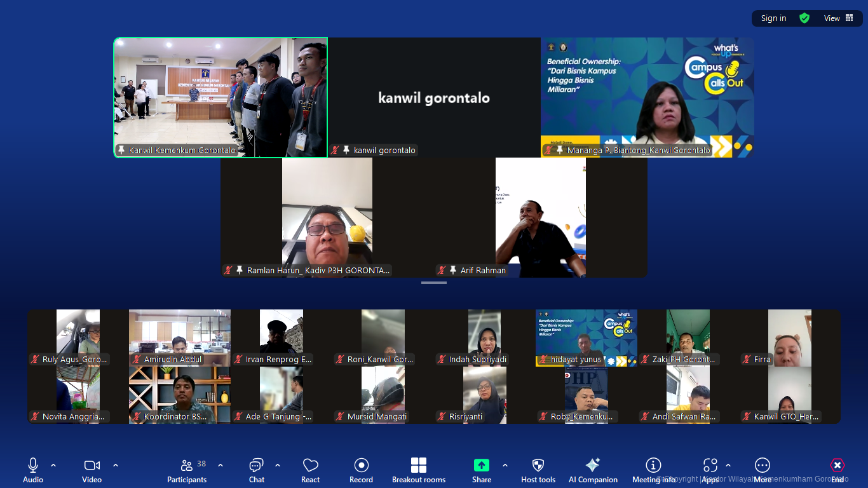Expand the audio options arrow beside Audio
This screenshot has width=868, height=488.
[53, 465]
